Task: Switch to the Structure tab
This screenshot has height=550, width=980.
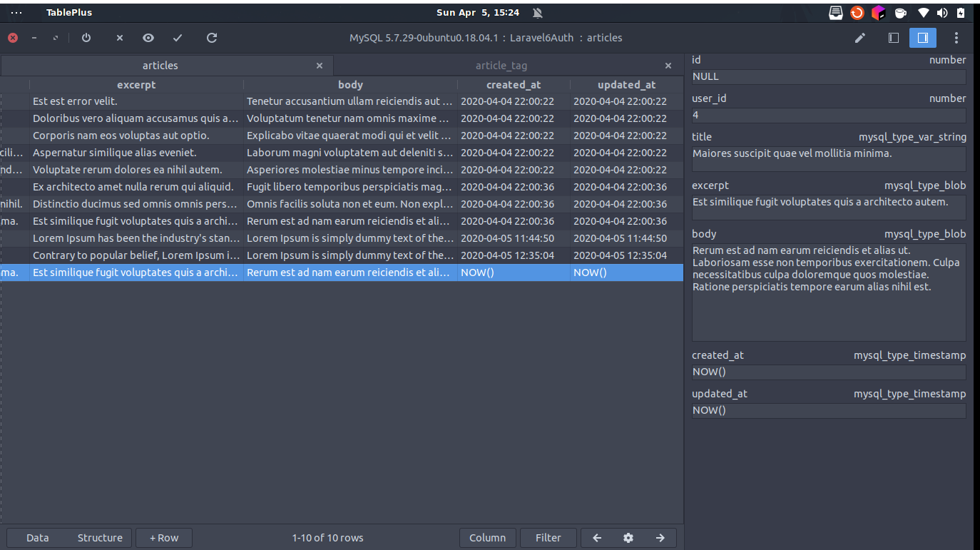Action: (100, 538)
